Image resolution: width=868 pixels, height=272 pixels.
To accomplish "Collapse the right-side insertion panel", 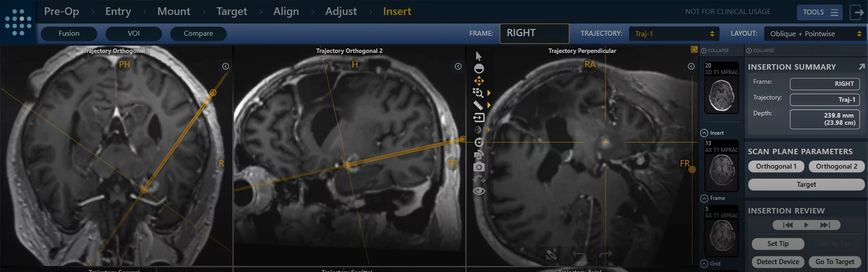I will 760,50.
